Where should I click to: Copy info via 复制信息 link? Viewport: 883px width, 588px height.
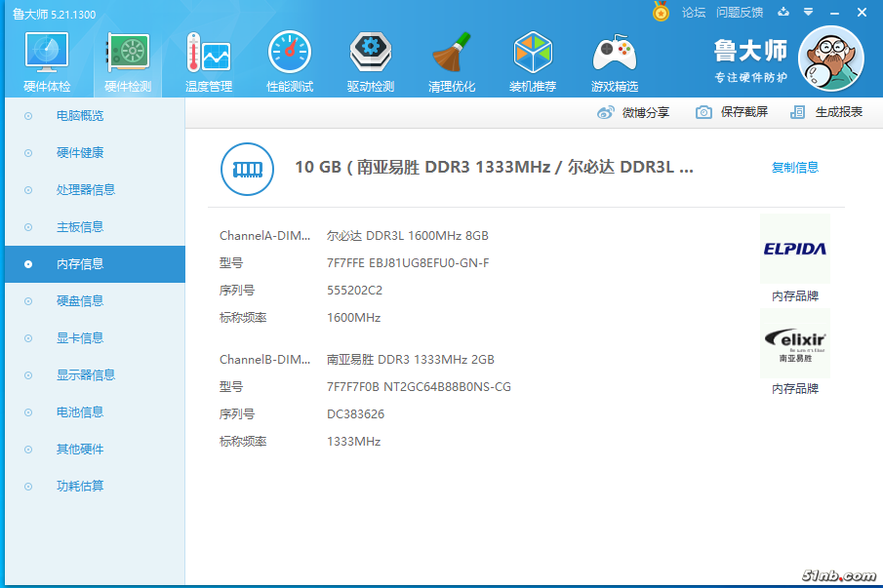(x=795, y=167)
